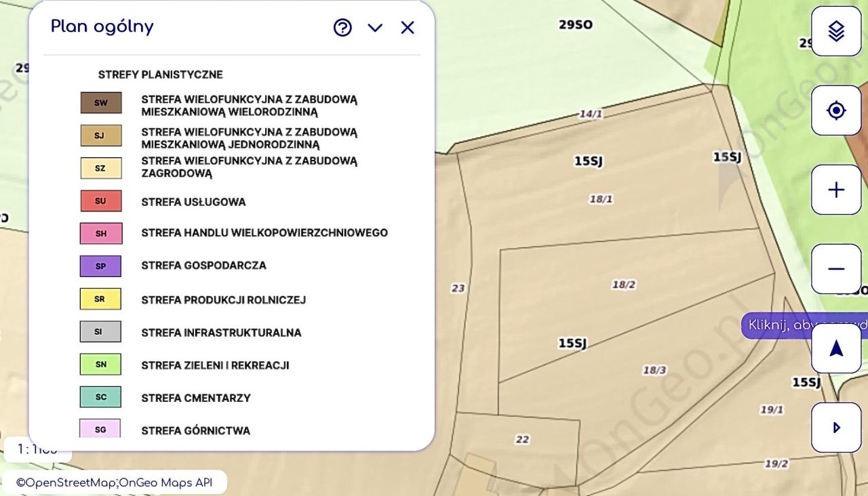Click the SW brown legend swatch
The image size is (868, 496).
(101, 103)
